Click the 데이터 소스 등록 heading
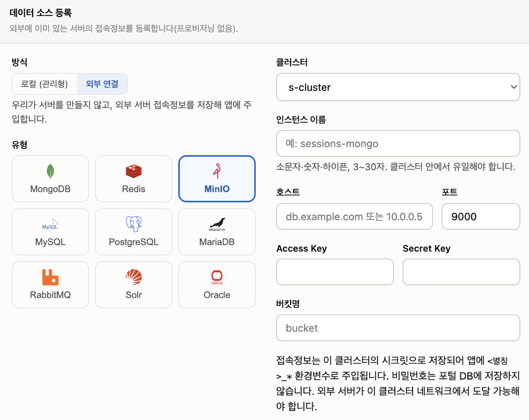529x420 pixels. [41, 13]
